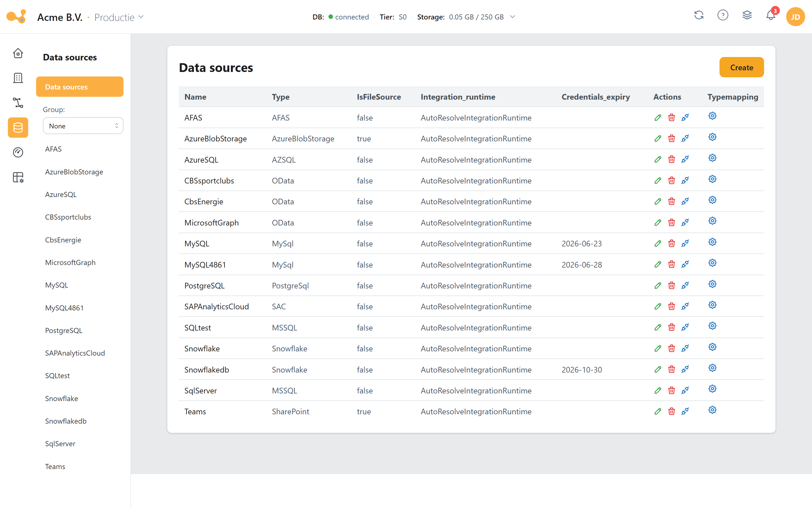Click link icon for SQLtest row

pos(685,327)
